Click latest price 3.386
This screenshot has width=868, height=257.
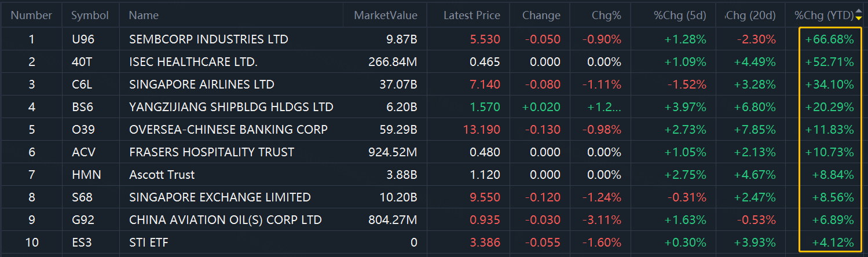(485, 243)
